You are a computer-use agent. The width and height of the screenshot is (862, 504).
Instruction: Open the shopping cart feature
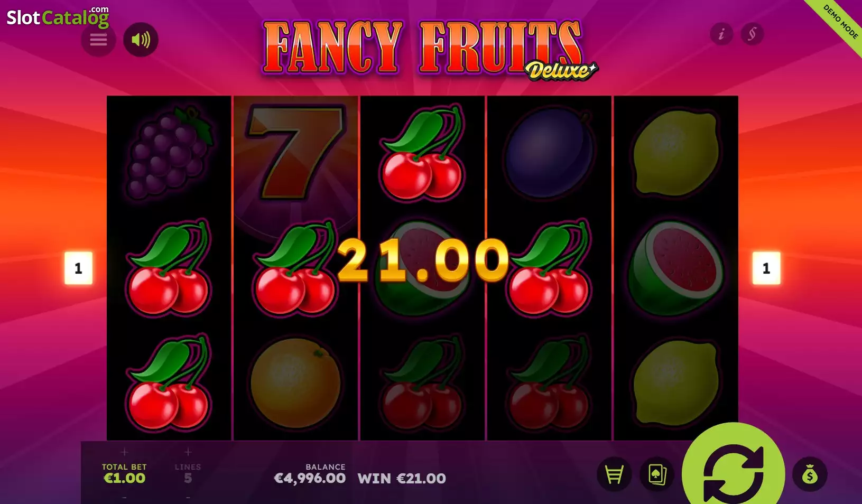(614, 474)
